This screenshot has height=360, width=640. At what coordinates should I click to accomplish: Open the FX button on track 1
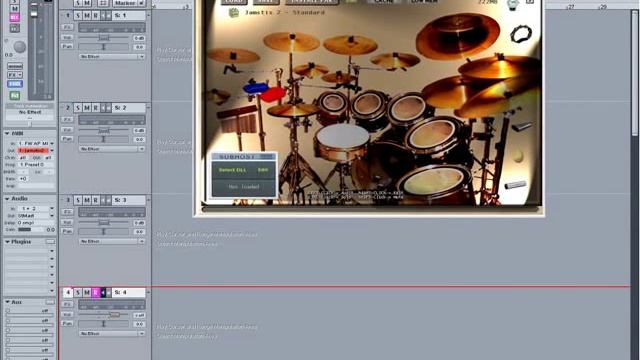[67, 27]
